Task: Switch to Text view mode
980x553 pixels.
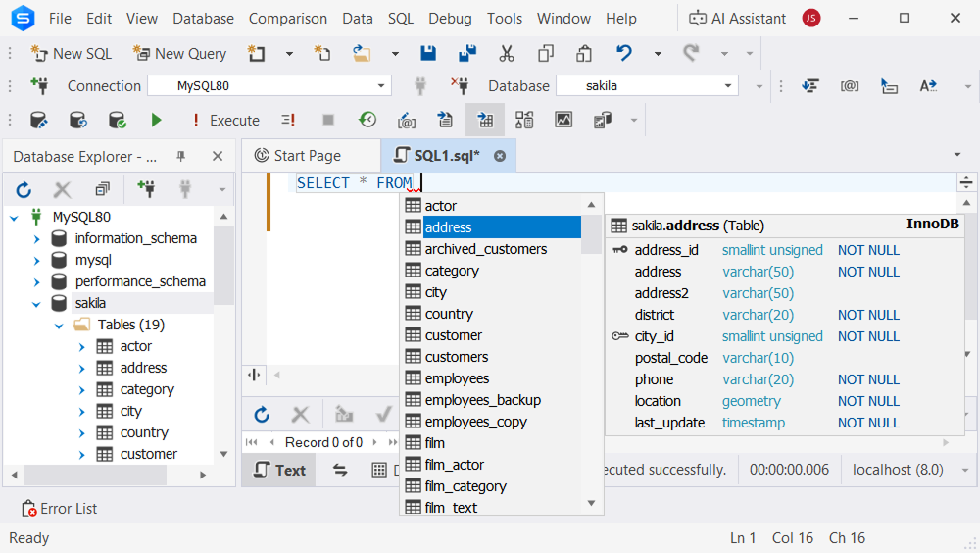Action: (279, 470)
